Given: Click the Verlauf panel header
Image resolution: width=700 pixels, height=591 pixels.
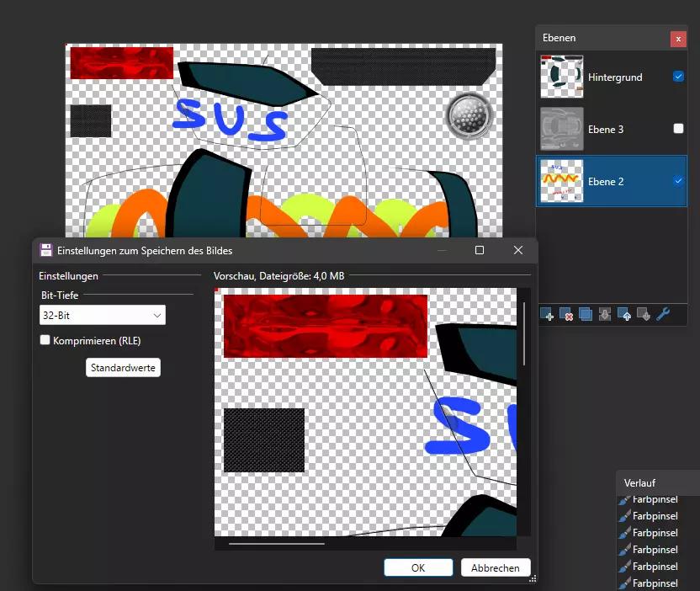Looking at the screenshot, I should [658, 483].
